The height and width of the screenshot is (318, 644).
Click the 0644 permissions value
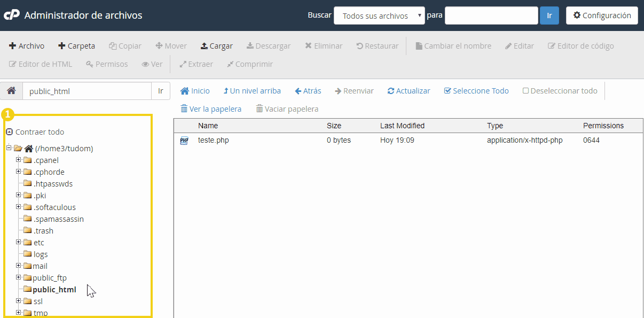[591, 141]
